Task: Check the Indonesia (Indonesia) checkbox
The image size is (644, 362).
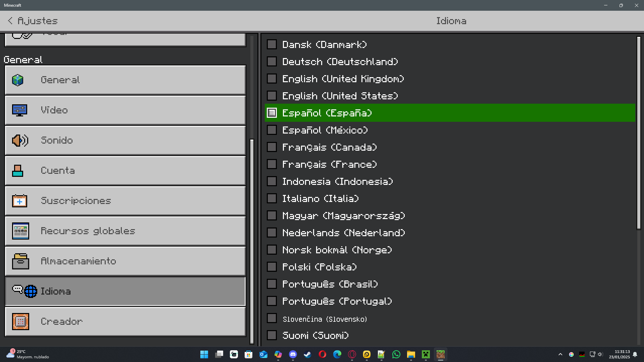Action: 272,181
